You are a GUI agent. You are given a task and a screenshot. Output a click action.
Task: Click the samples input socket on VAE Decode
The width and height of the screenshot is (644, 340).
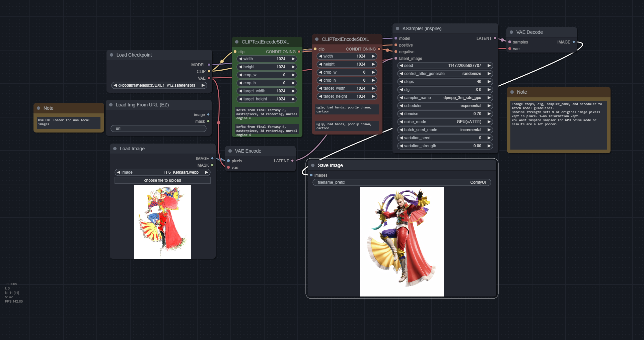click(510, 42)
